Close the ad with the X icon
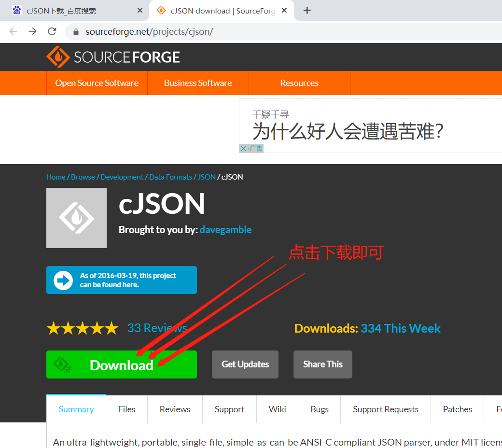Viewport: 502px width, 448px height. 243,148
